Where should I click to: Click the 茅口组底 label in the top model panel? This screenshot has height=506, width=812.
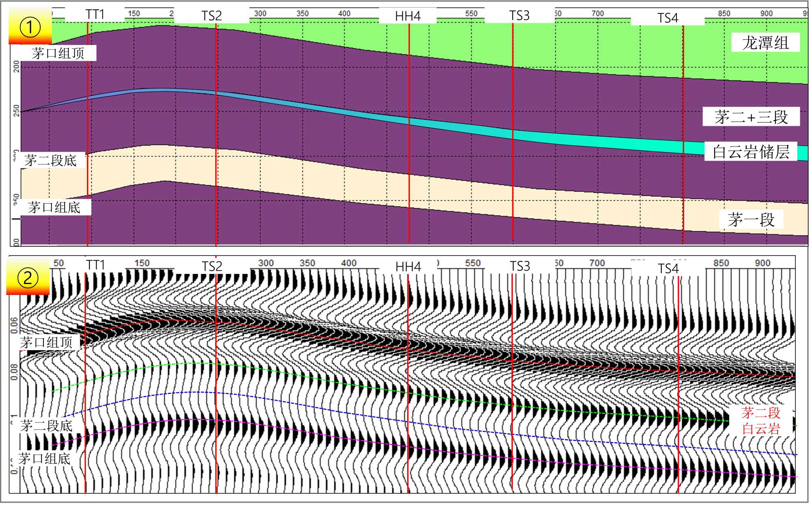coord(54,207)
